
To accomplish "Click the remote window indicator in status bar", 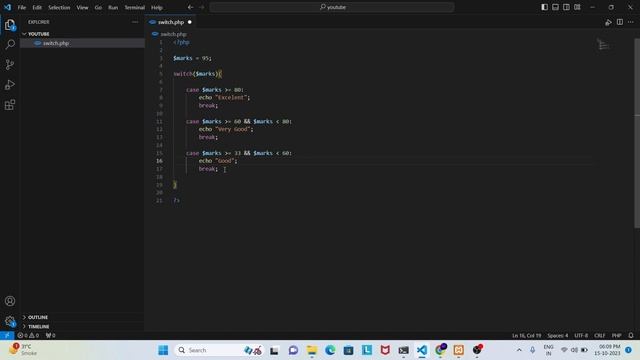I will (x=7, y=335).
